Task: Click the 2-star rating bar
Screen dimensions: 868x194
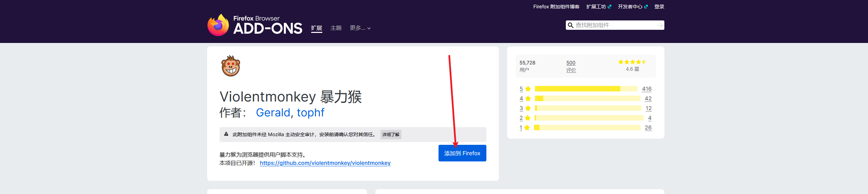Action: click(589, 118)
